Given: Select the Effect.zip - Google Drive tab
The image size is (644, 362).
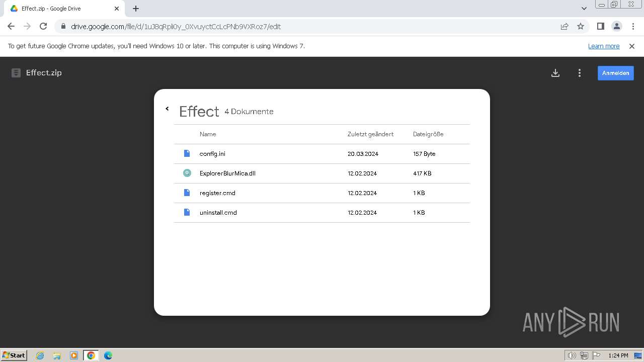Looking at the screenshot, I should (x=64, y=9).
